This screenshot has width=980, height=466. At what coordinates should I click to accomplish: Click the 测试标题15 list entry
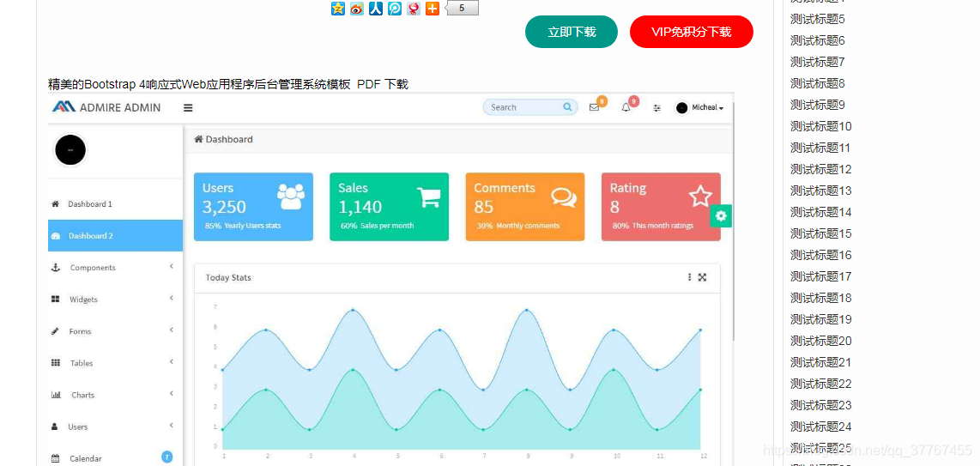pos(820,233)
